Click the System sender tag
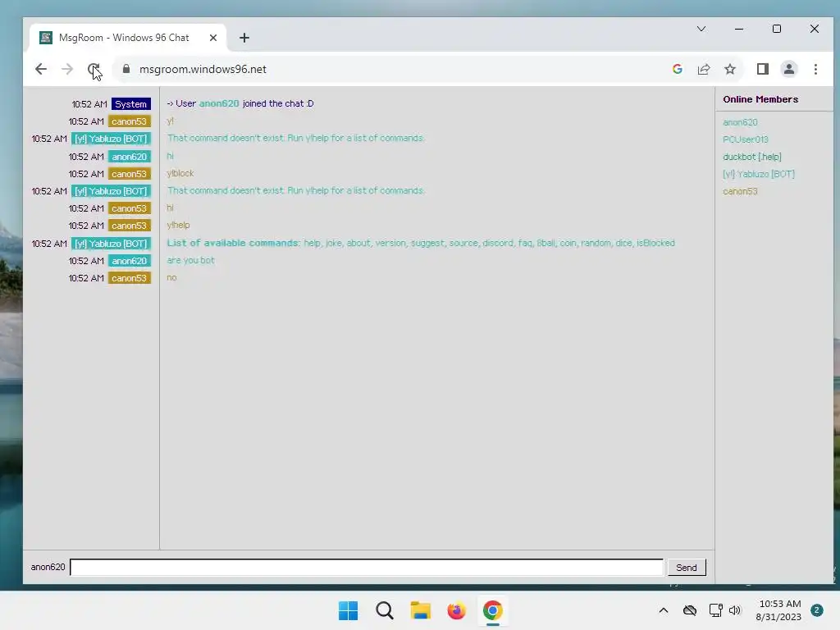Image resolution: width=840 pixels, height=630 pixels. (x=130, y=104)
